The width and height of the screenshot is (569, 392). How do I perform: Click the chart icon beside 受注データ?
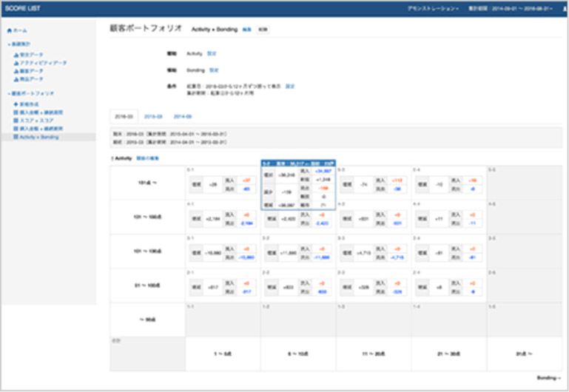click(16, 55)
